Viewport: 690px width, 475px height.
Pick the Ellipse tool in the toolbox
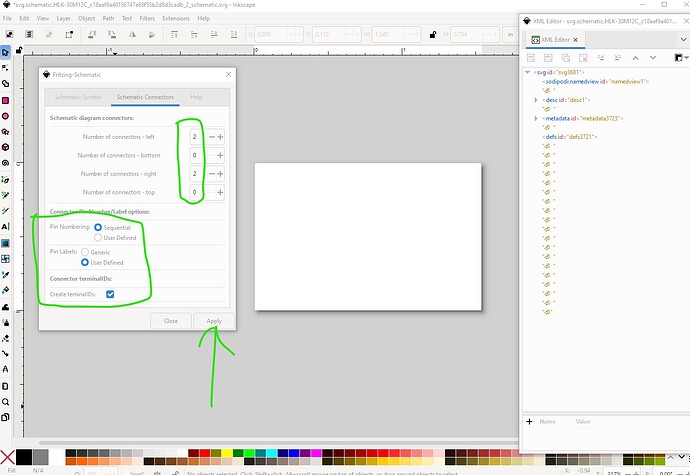(x=5, y=116)
